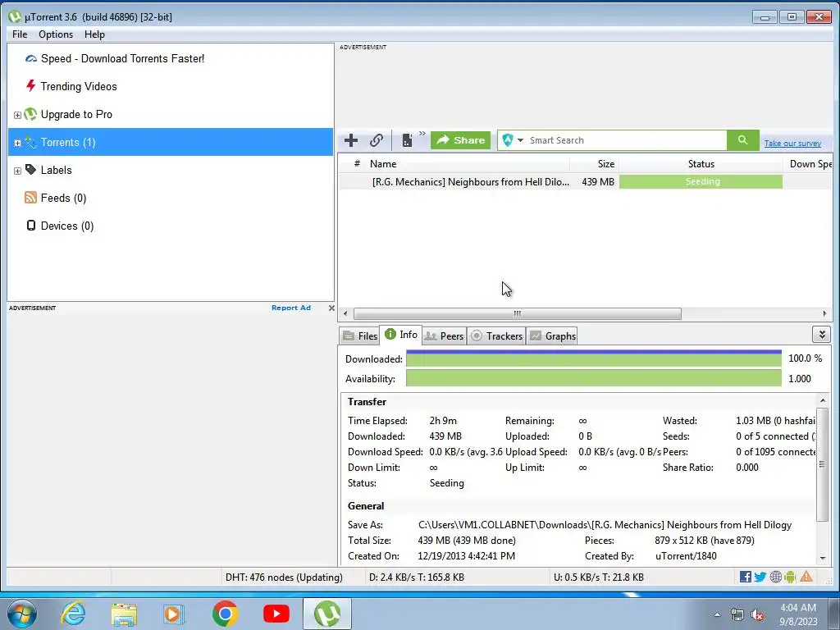840x630 pixels.
Task: Open the File menu
Action: point(20,34)
